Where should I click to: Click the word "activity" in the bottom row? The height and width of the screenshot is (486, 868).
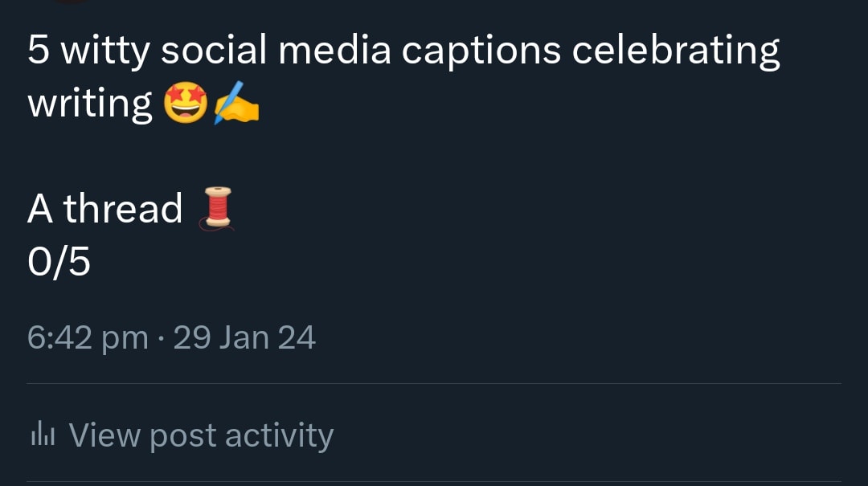pos(279,435)
